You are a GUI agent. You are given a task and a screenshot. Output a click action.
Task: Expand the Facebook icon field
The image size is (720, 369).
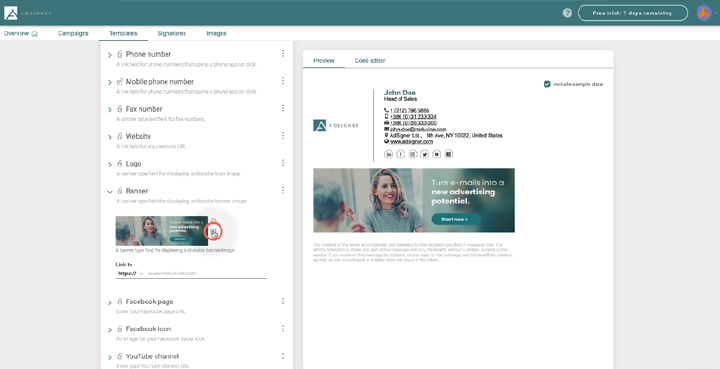110,330
